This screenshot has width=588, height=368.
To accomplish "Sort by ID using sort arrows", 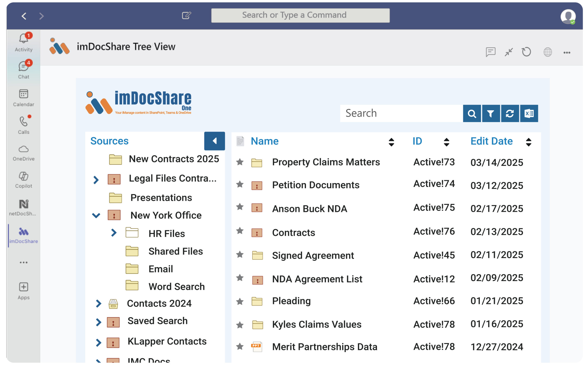I will coord(446,142).
